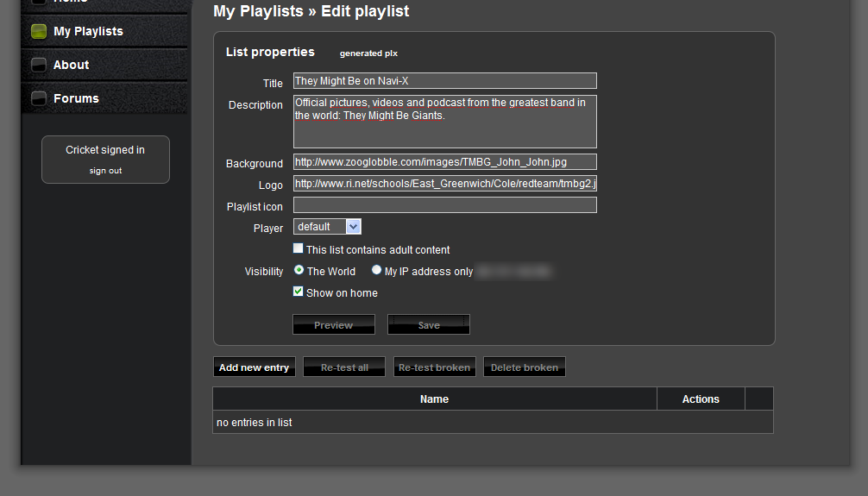Click the Re-test broken button
The width and height of the screenshot is (868, 496).
pyautogui.click(x=434, y=367)
